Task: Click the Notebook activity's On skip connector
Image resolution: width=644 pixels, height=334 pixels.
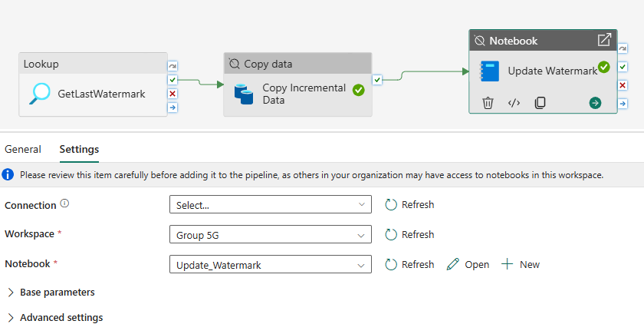Action: pos(623,48)
